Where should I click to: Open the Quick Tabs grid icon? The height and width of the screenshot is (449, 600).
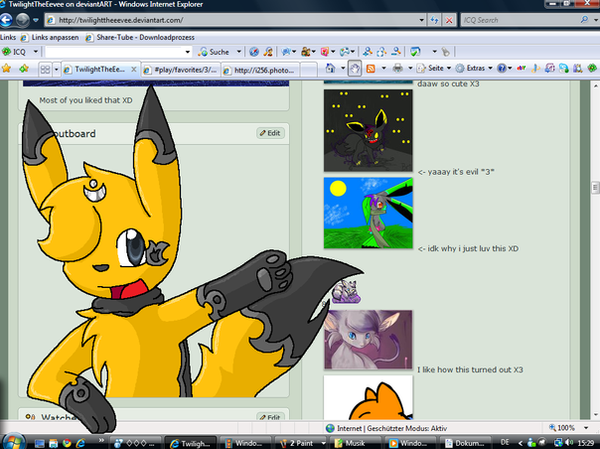tap(45, 69)
